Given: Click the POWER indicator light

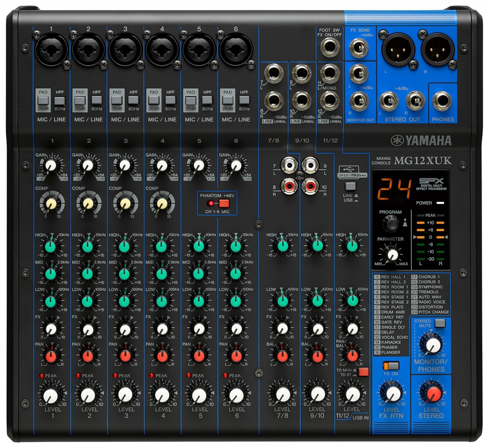Looking at the screenshot, I should (x=440, y=203).
